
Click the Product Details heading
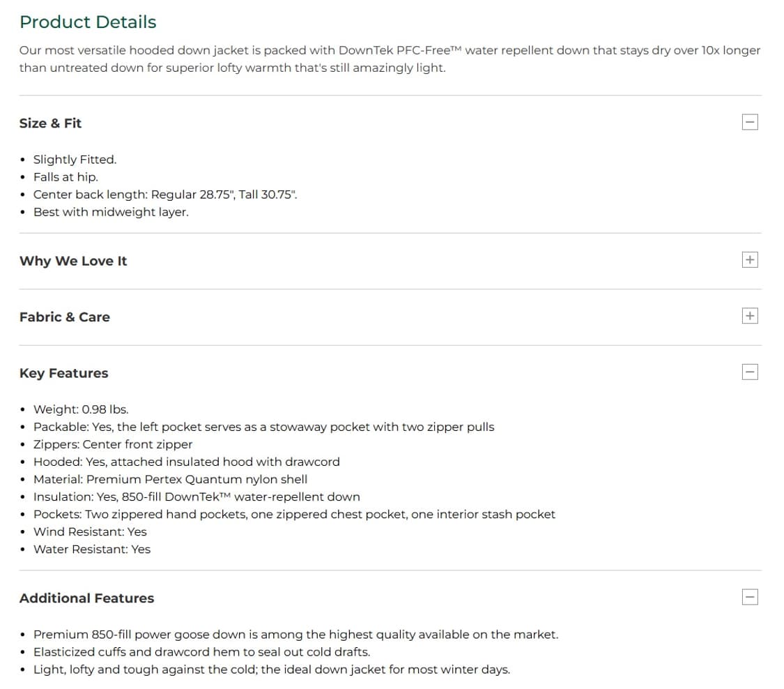(x=88, y=22)
